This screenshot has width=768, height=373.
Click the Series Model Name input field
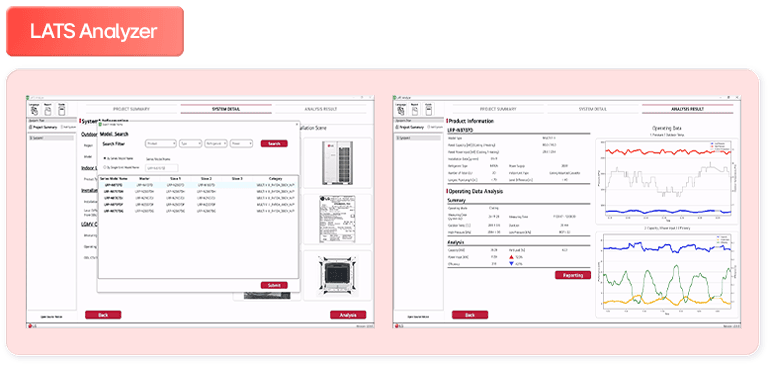tap(162, 168)
